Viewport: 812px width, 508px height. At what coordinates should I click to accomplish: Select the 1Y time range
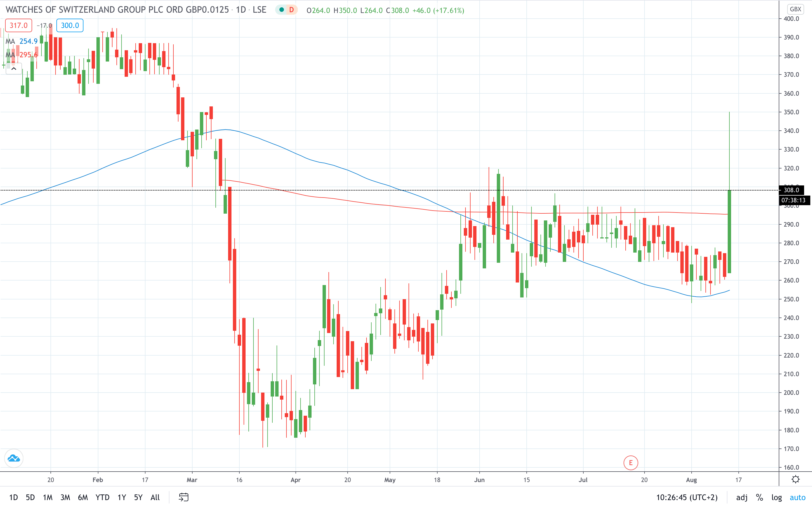click(x=122, y=498)
